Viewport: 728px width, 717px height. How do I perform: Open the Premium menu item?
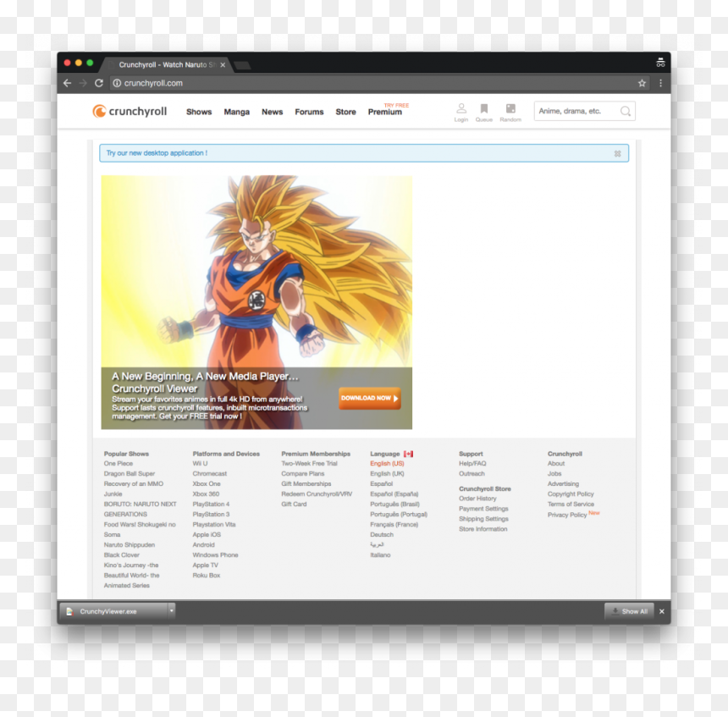(385, 112)
